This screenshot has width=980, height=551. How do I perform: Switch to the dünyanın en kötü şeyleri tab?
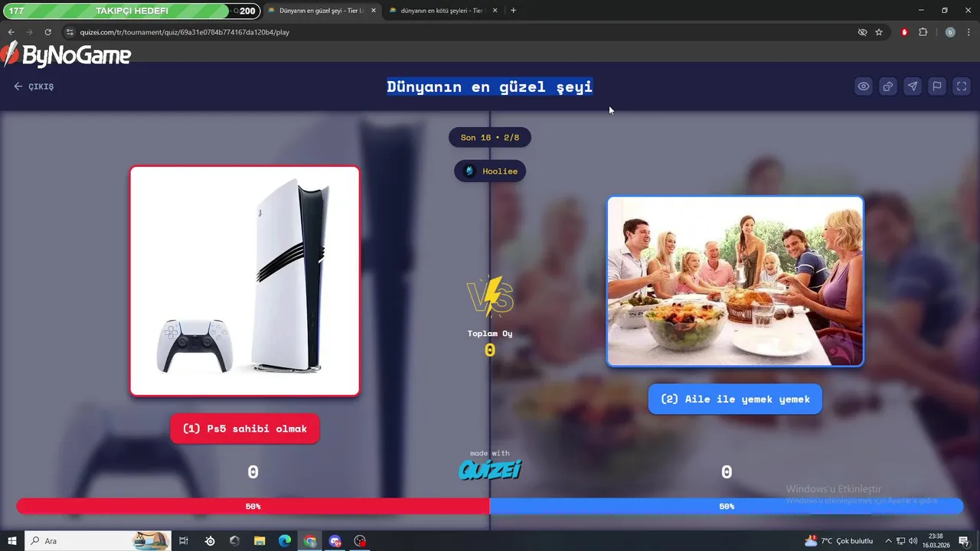pos(443,11)
